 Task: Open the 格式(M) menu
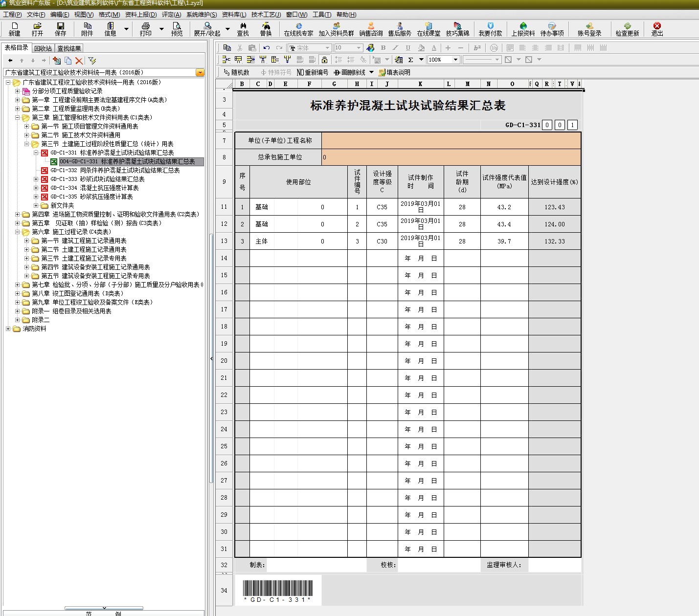pyautogui.click(x=109, y=15)
